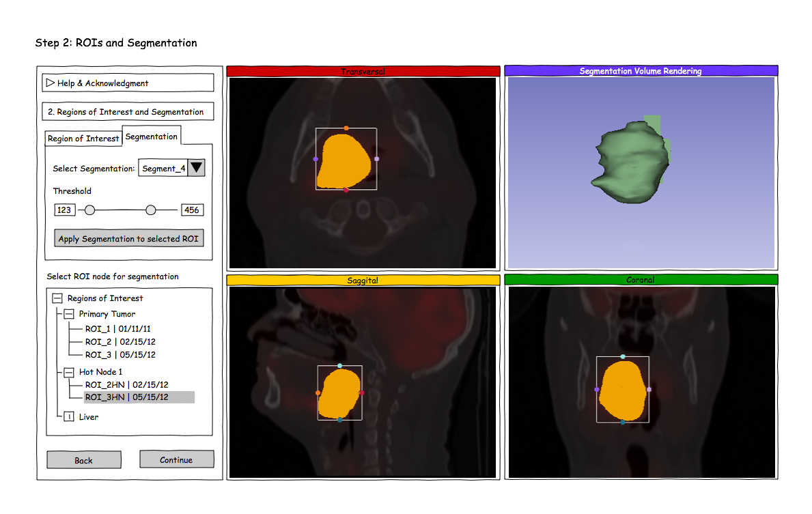Viewport: 812px width, 514px height.
Task: Select ROI_2 dated 02/15/12
Action: (120, 341)
